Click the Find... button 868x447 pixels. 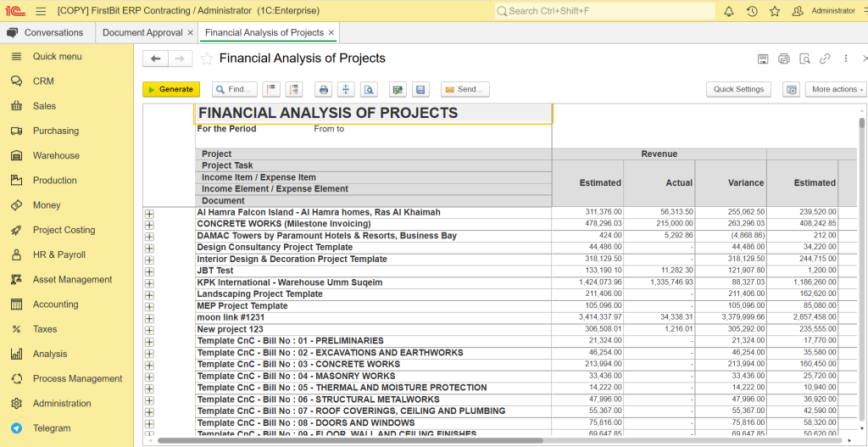pos(235,89)
